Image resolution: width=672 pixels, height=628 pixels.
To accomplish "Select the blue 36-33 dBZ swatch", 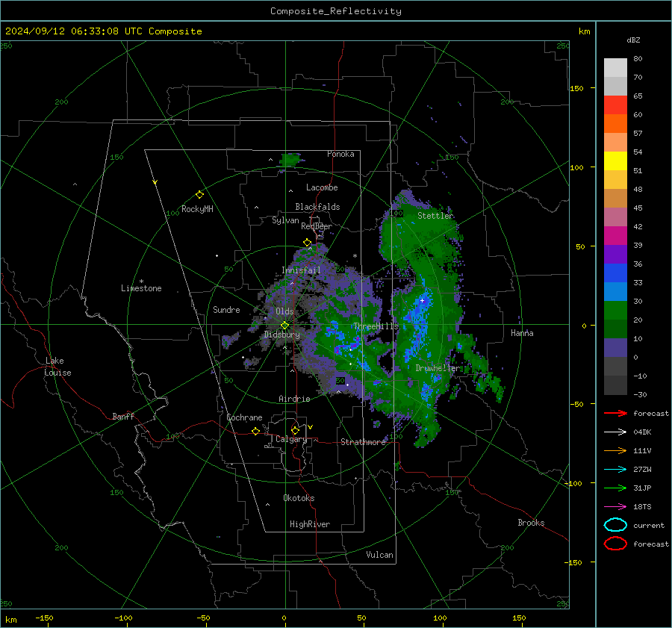I will pyautogui.click(x=615, y=273).
